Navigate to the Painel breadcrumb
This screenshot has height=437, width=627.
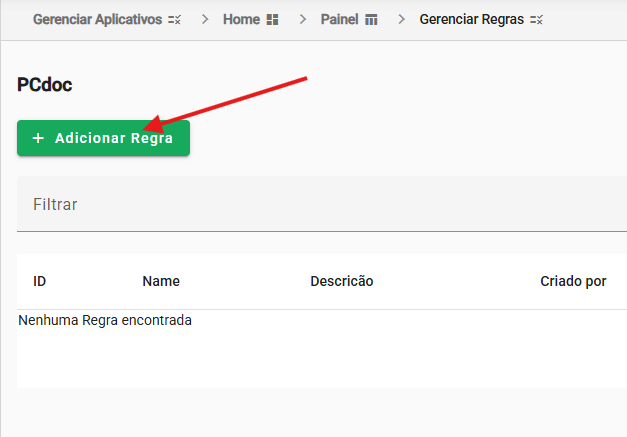[x=341, y=20]
